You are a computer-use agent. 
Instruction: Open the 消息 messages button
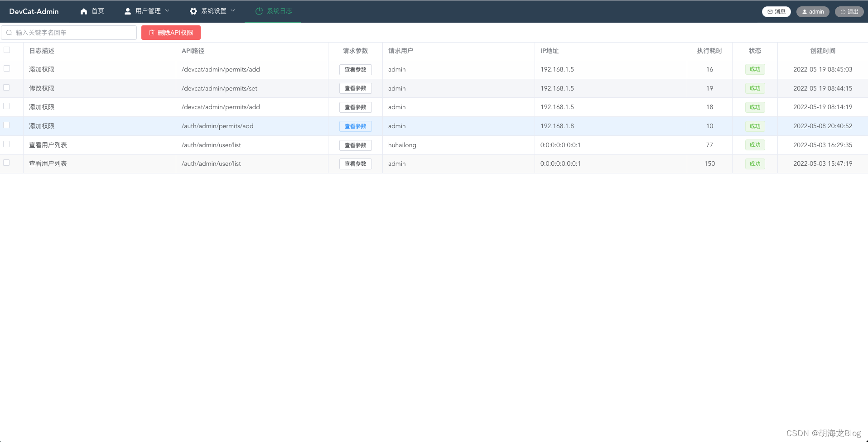pyautogui.click(x=776, y=12)
